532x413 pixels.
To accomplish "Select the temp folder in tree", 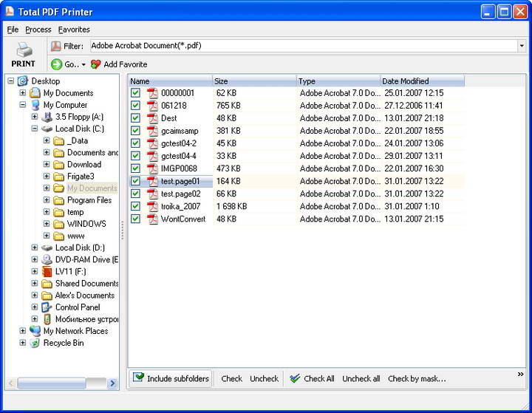I will [x=75, y=212].
